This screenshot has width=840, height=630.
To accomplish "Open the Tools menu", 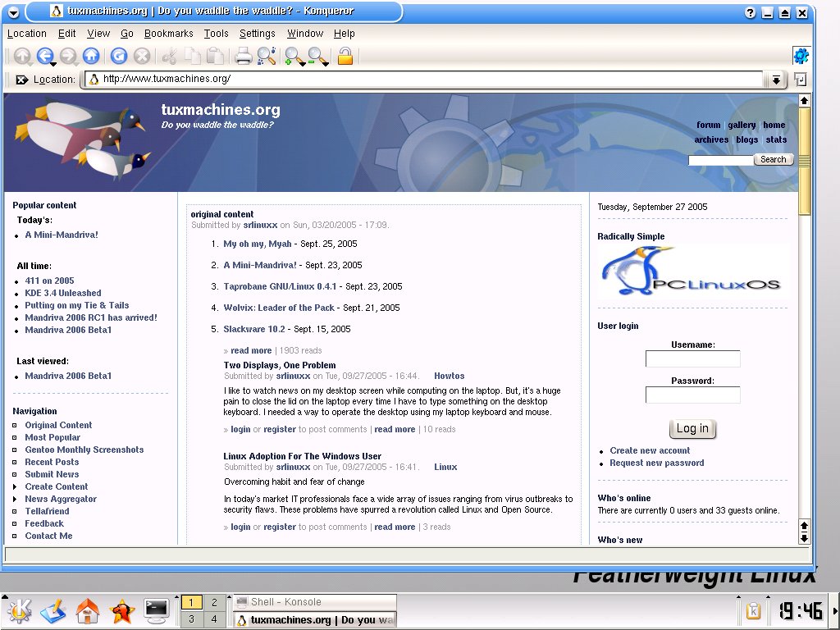I will click(217, 33).
